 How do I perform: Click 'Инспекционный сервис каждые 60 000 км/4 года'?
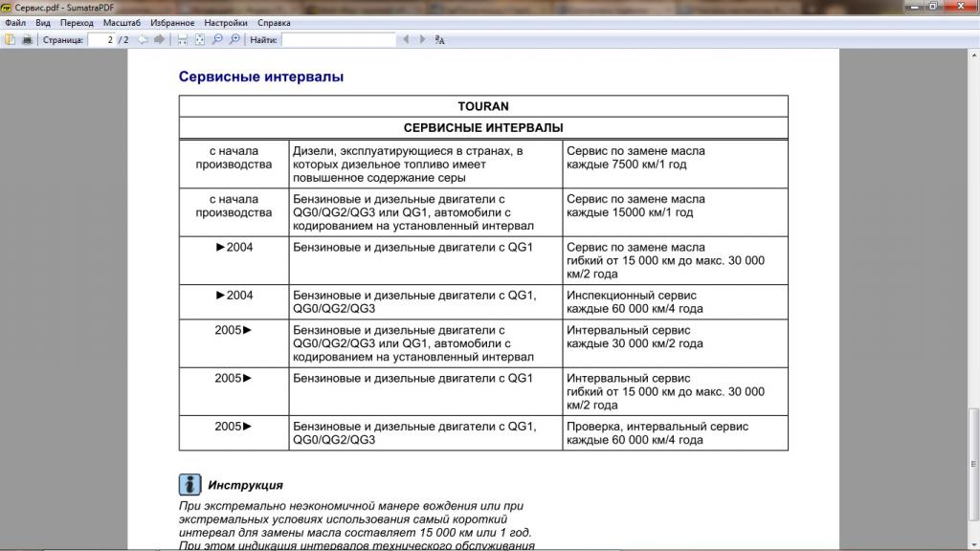coord(635,301)
